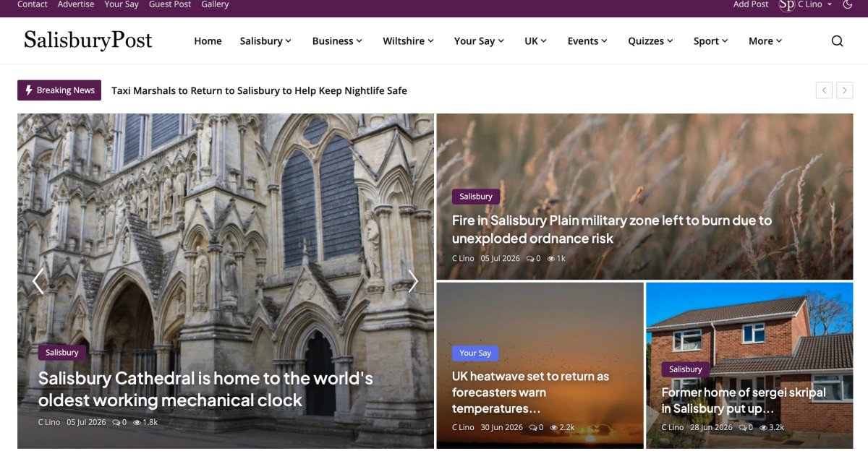Click the SP user avatar
The height and width of the screenshot is (472, 868).
tap(786, 4)
